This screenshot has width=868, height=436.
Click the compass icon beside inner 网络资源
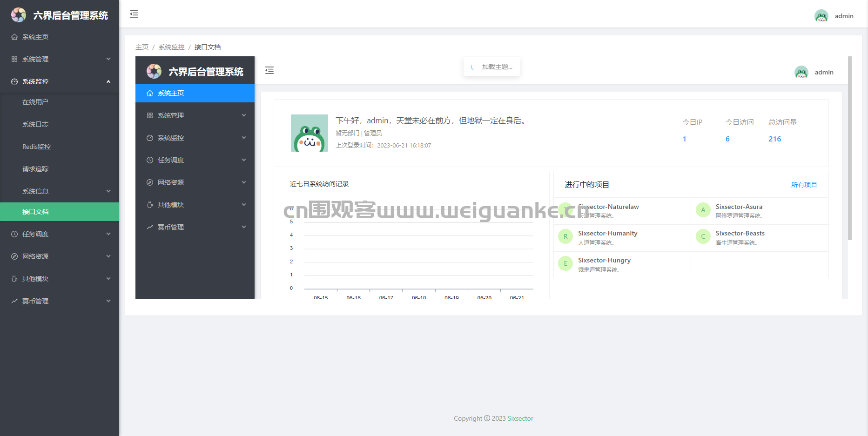(x=150, y=182)
